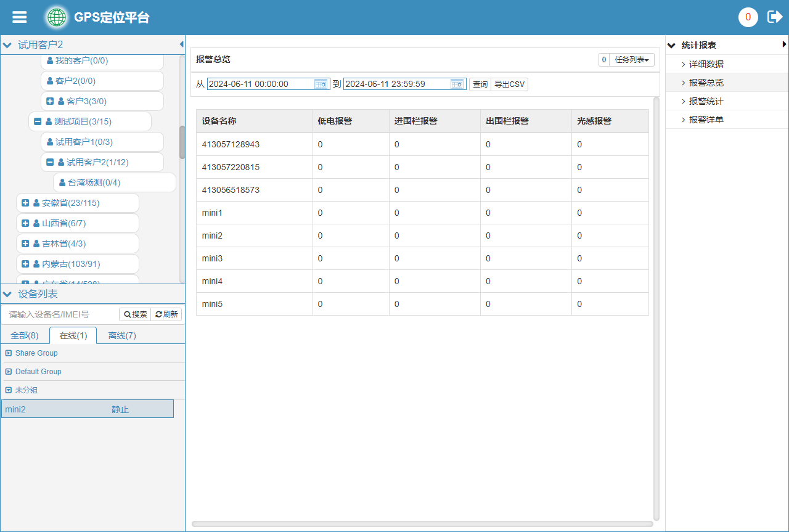
Task: Collapse the left customer panel arrow
Action: coord(181,44)
